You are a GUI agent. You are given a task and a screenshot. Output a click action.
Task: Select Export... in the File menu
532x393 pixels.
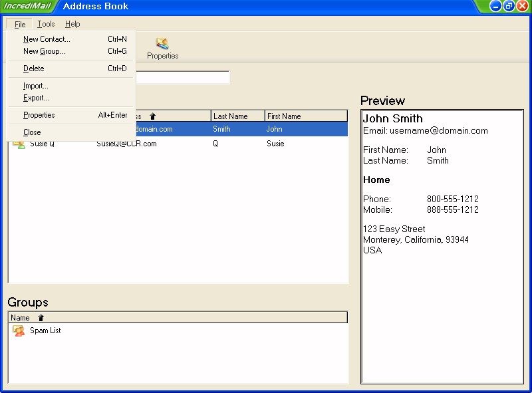36,98
